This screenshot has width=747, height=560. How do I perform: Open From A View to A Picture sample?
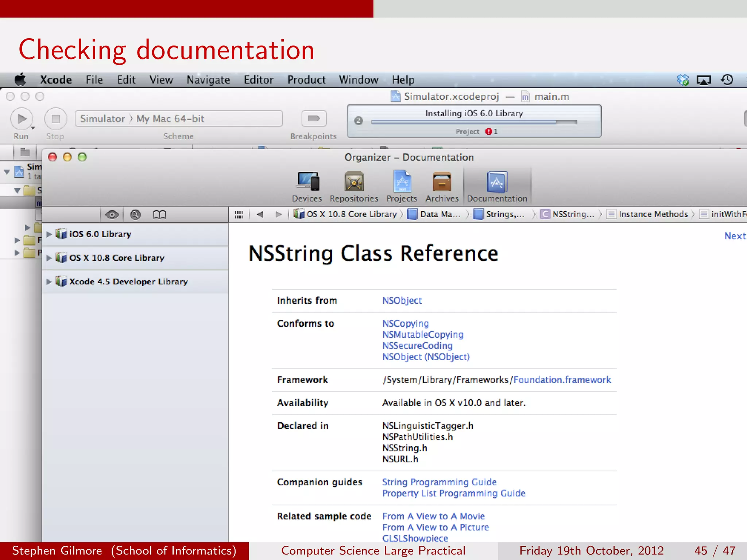pyautogui.click(x=436, y=527)
